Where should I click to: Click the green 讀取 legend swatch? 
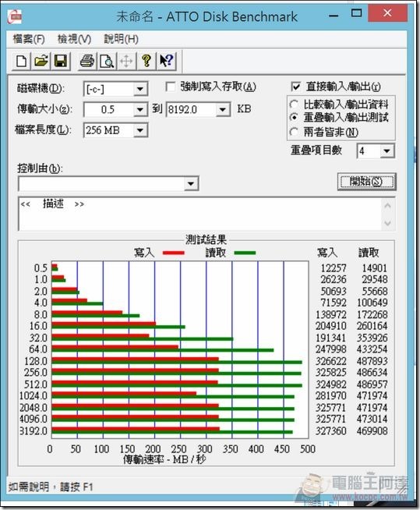(x=245, y=253)
